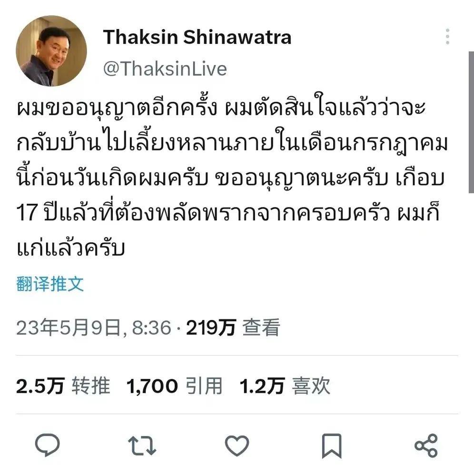View the 1,700 引用 quotes list
The height and width of the screenshot is (476, 474).
(175, 386)
